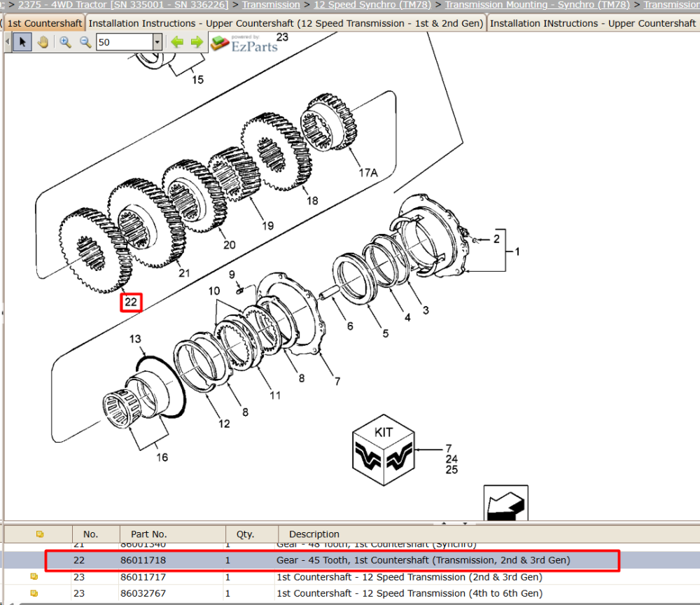Zoom in with the magnifier plus icon

[65, 43]
